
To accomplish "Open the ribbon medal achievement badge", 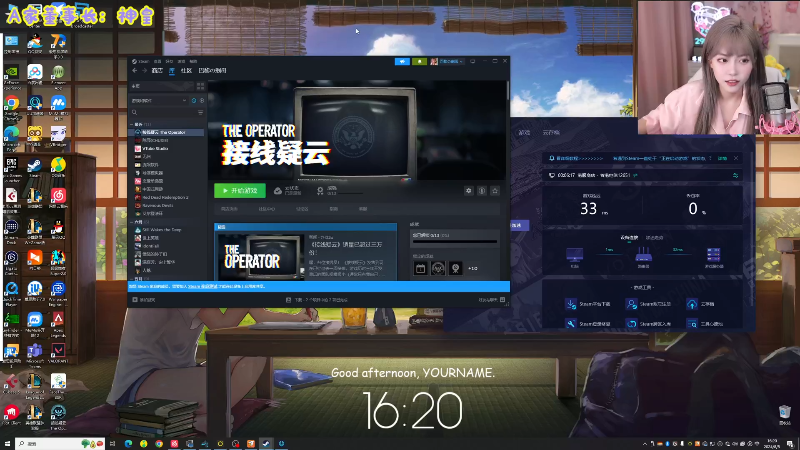I will click(455, 268).
